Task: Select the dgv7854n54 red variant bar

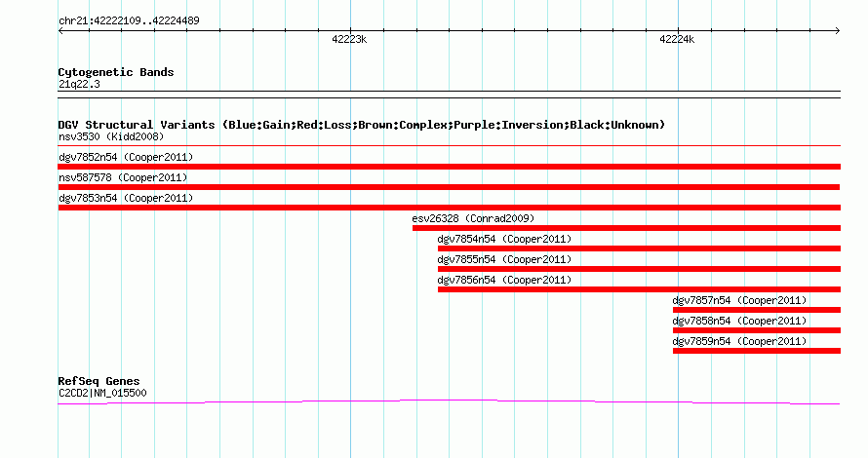Action: click(640, 248)
